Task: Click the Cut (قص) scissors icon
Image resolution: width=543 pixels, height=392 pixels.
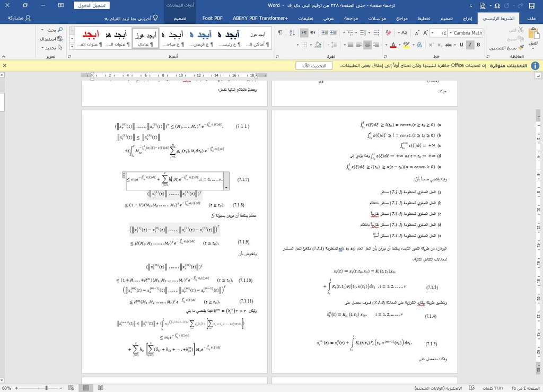Action: 521,30
